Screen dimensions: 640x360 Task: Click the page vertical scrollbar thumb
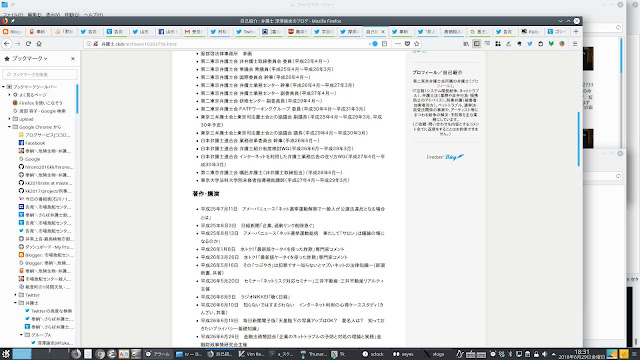coord(578,139)
